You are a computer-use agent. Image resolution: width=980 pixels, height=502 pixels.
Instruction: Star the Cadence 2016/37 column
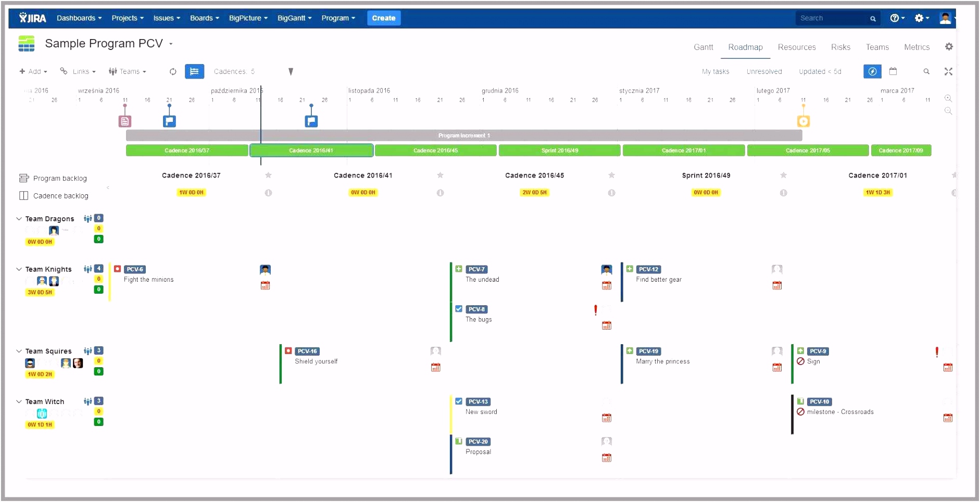268,175
